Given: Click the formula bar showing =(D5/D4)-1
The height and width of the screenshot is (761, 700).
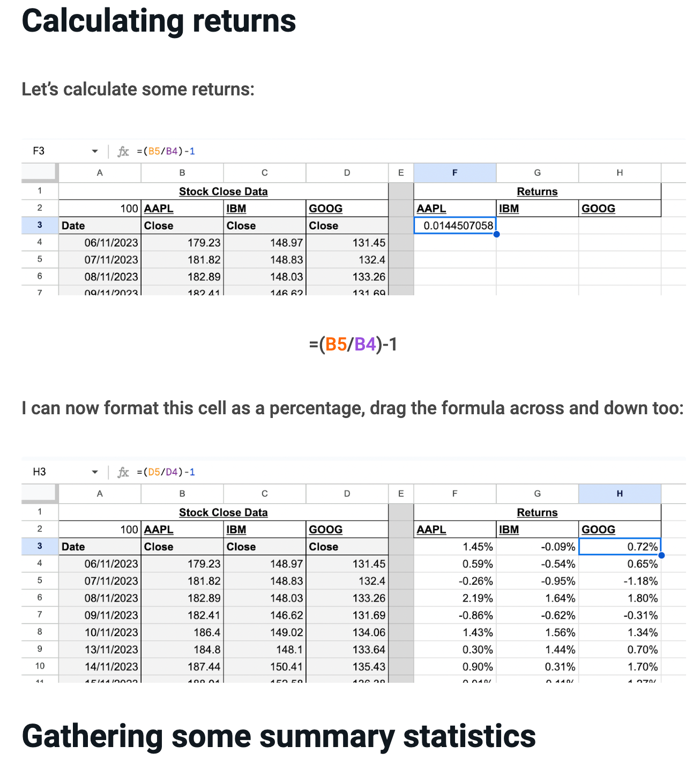Looking at the screenshot, I should pos(166,472).
